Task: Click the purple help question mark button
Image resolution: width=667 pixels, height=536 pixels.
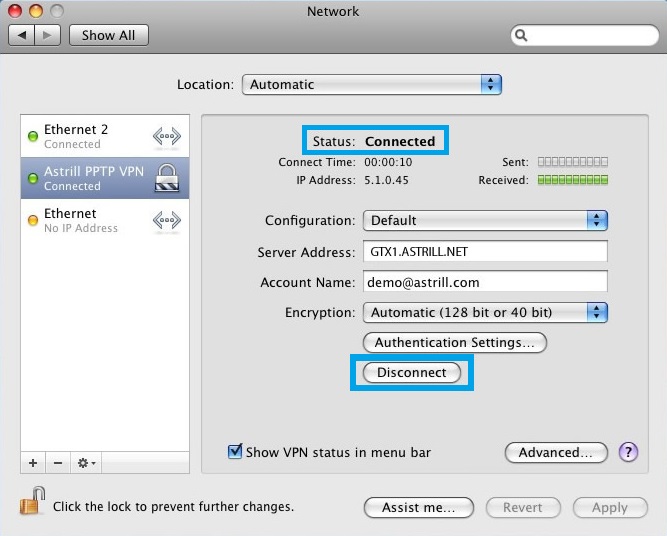Action: (x=628, y=452)
